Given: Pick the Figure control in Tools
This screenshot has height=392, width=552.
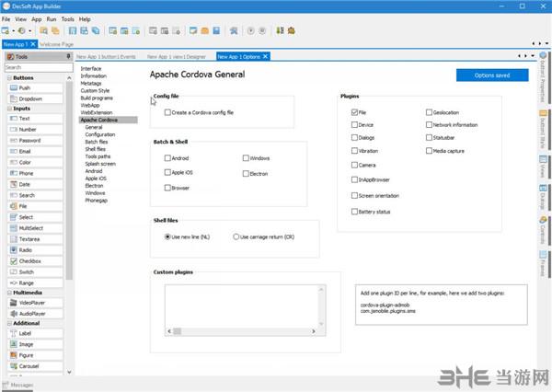Looking at the screenshot, I should tap(28, 352).
